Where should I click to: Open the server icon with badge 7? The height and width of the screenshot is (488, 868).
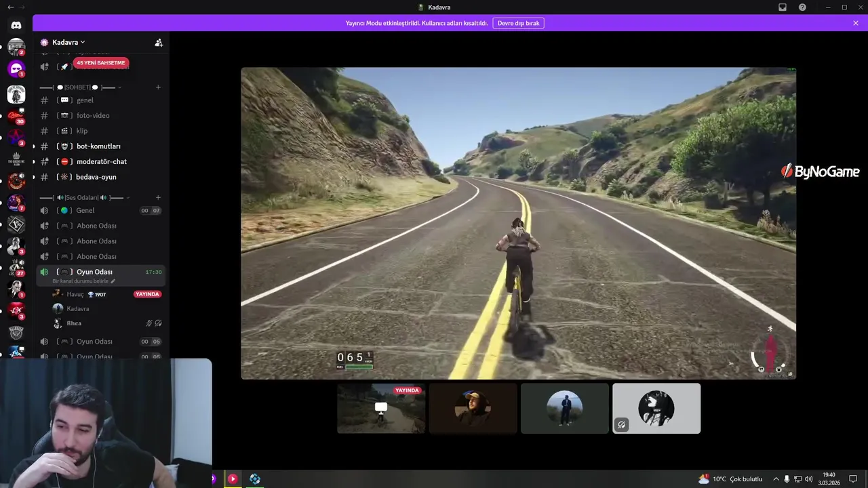coord(16,203)
